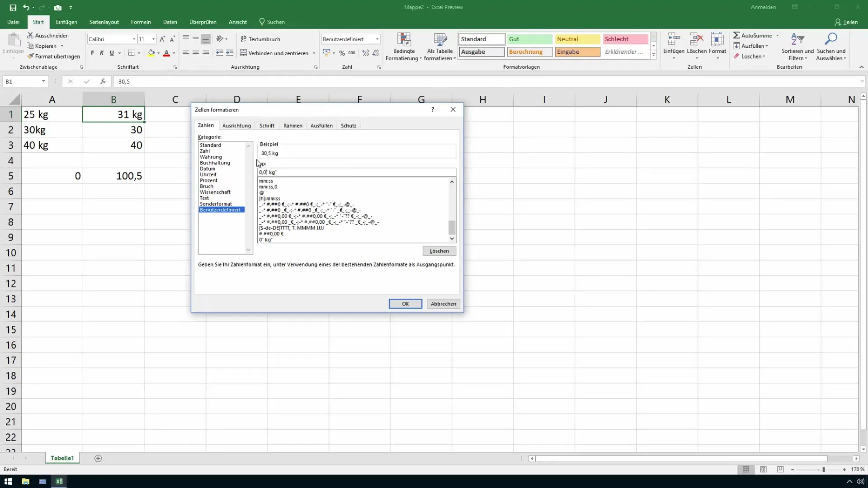
Task: Click the camera screenshot icon in title bar
Action: pos(58,8)
